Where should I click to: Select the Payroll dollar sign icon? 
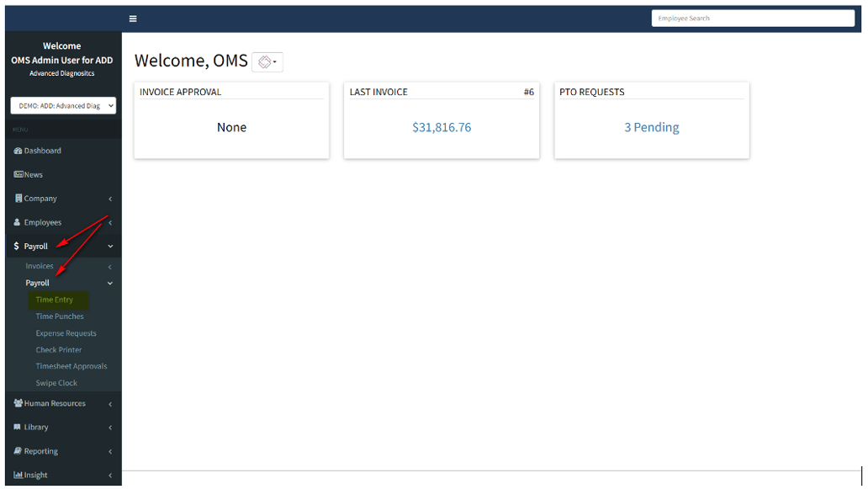pyautogui.click(x=18, y=246)
